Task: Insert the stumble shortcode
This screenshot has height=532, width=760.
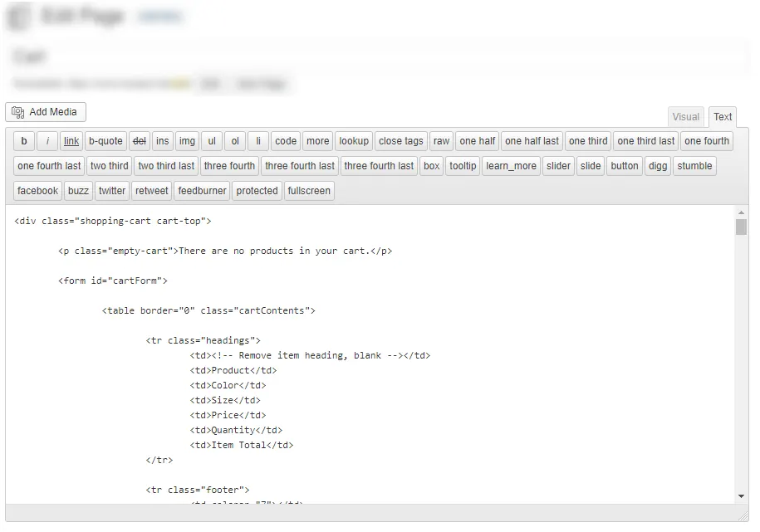Action: [694, 166]
